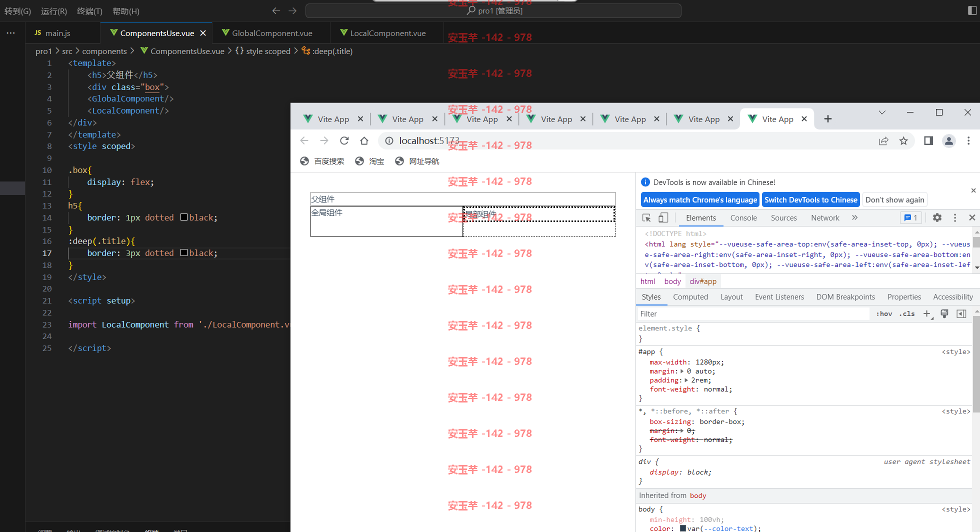
Task: Toggle rendering emulations paintbrush icon
Action: 944,314
